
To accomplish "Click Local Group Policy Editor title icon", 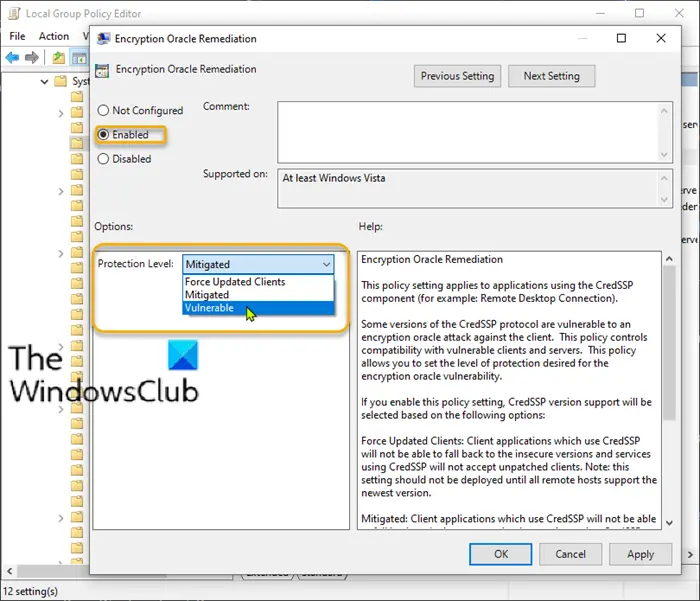I will coord(14,14).
